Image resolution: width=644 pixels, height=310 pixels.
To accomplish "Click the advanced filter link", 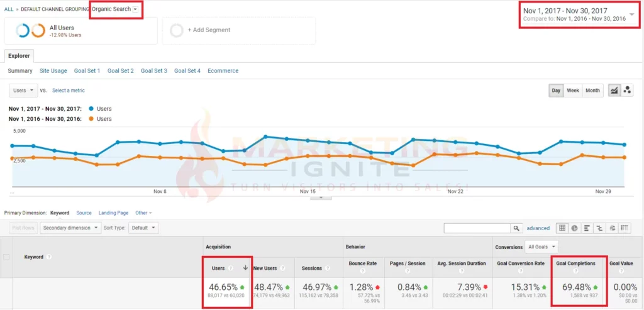I will click(538, 228).
